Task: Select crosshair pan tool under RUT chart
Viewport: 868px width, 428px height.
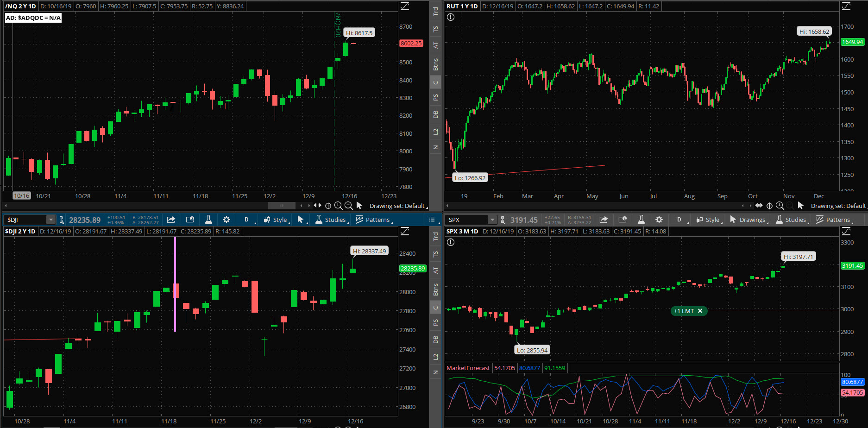Action: 769,206
